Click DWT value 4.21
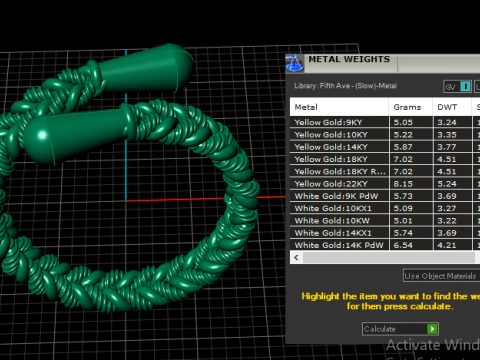Image resolution: width=480 pixels, height=360 pixels. [447, 245]
